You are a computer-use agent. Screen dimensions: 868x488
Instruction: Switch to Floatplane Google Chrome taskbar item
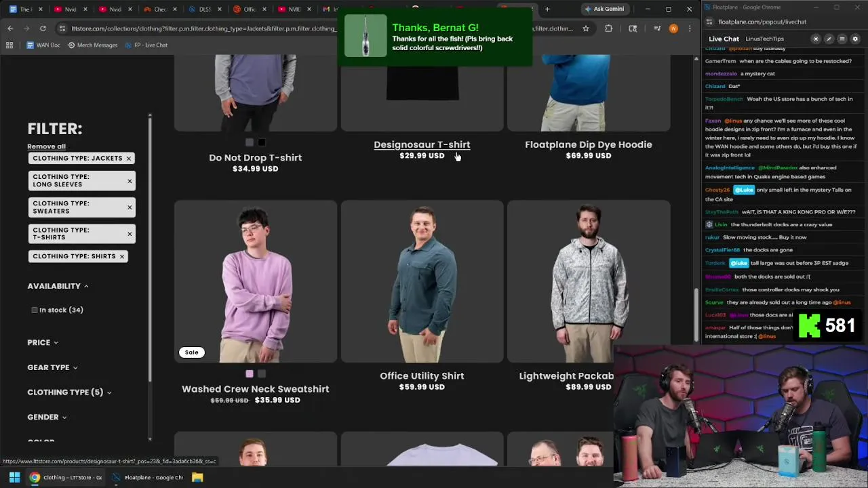147,477
